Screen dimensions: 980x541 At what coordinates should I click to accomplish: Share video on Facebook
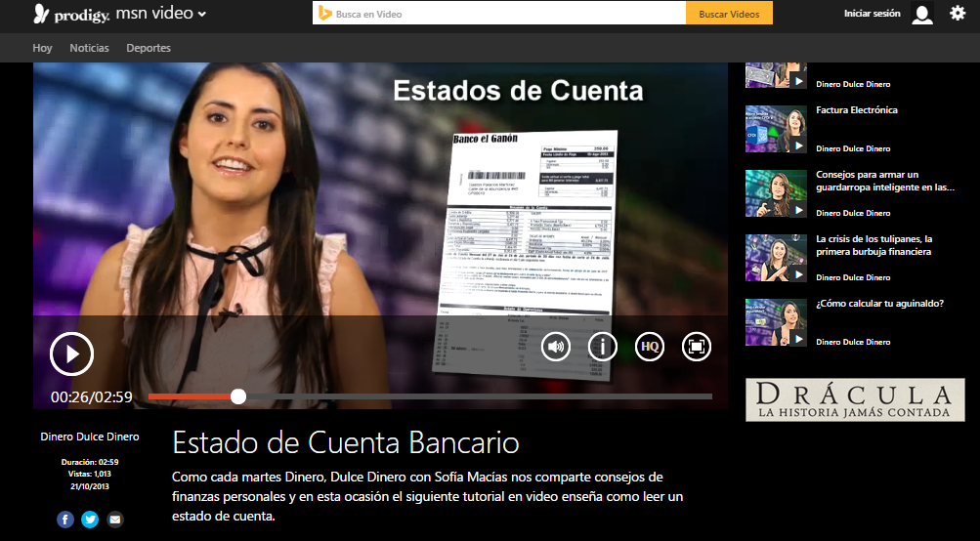(x=65, y=520)
